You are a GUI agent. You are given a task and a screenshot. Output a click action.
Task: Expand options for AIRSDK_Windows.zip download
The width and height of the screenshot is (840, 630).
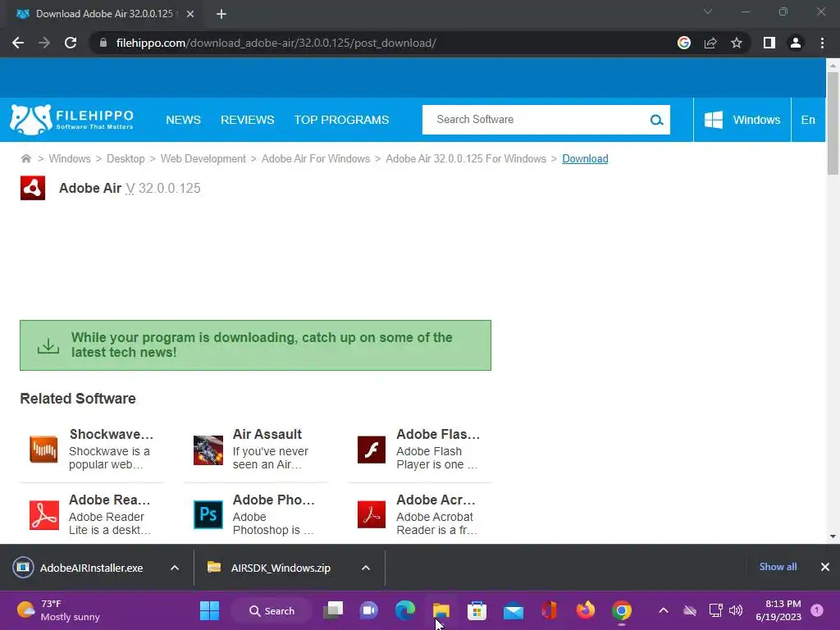(x=366, y=568)
